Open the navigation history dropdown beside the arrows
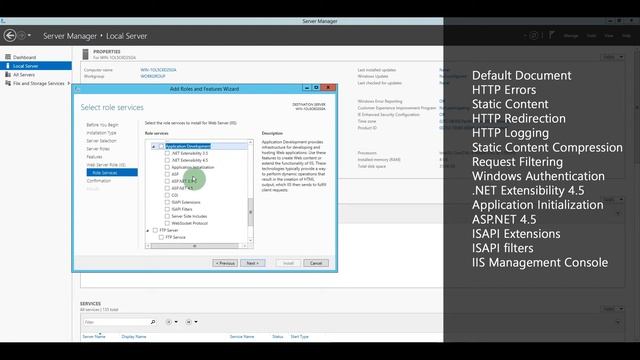This screenshot has width=640, height=360. pyautogui.click(x=29, y=36)
